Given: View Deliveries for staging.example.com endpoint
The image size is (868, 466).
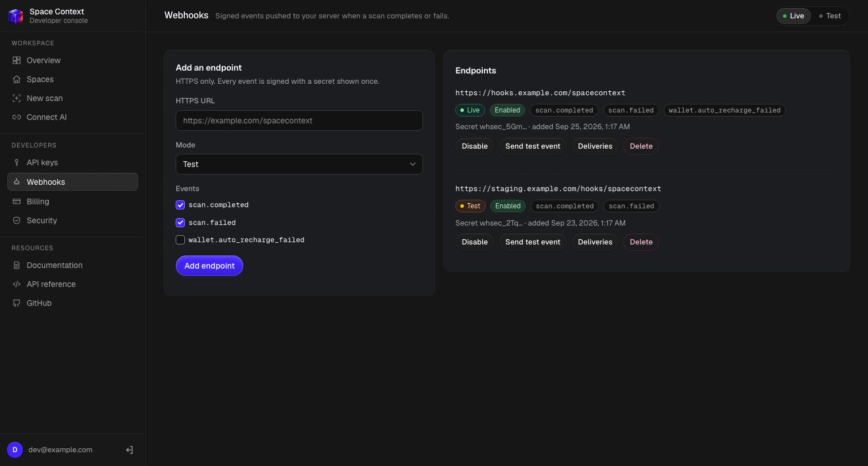Looking at the screenshot, I should coord(595,242).
